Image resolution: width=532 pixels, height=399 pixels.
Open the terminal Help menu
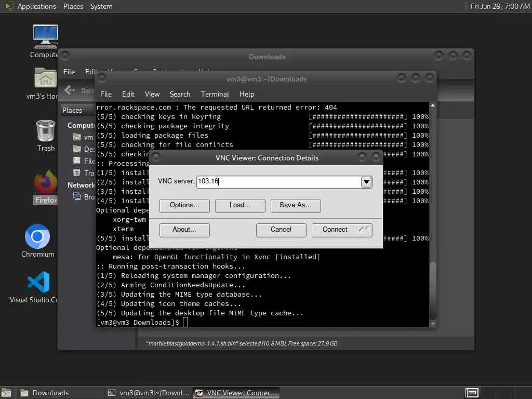[247, 95]
